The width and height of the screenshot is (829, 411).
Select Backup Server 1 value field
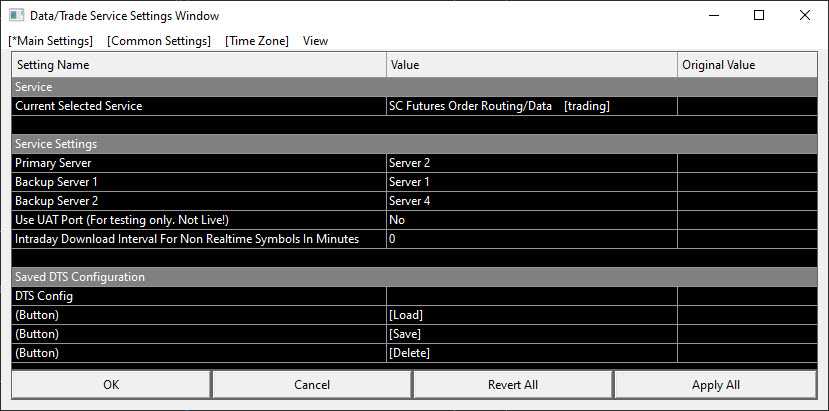531,182
